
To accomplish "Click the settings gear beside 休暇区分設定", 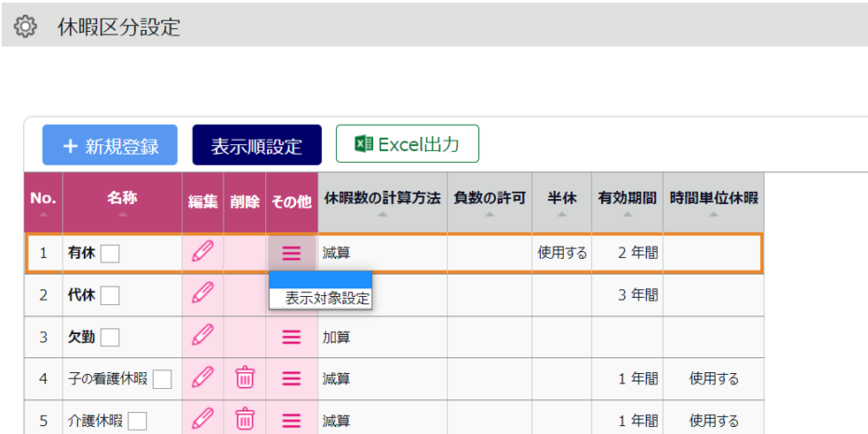I will point(25,26).
